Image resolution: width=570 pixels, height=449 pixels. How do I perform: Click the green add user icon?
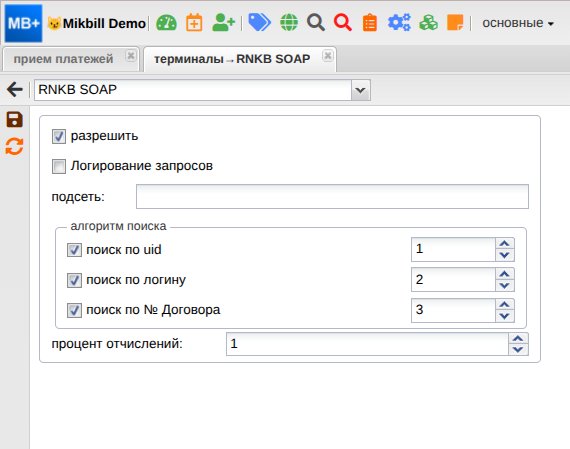[223, 23]
